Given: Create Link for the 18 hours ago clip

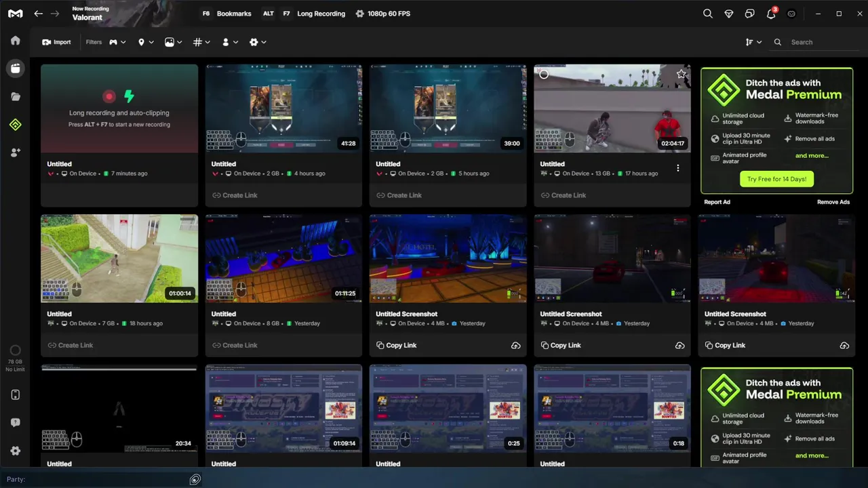Looking at the screenshot, I should [x=71, y=346].
